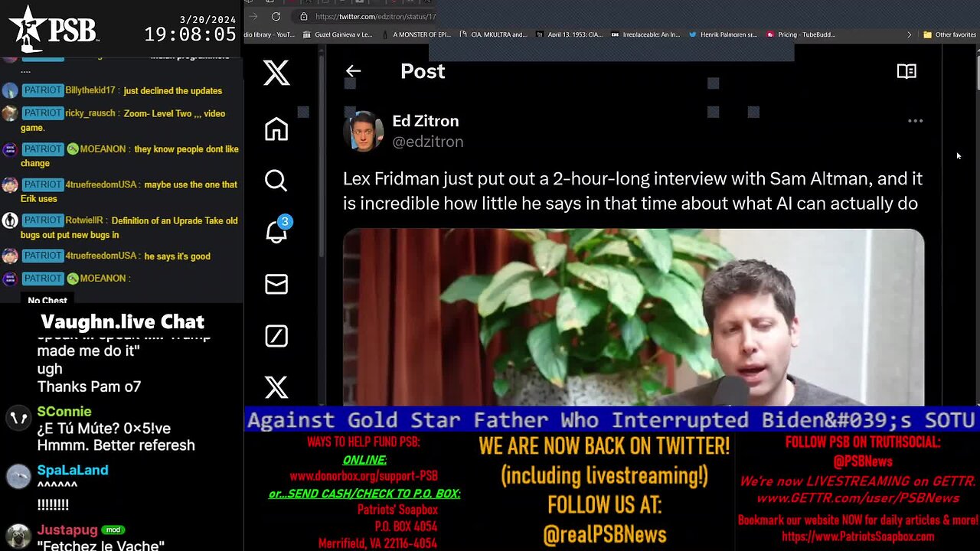Click the browser forward arrow

[253, 16]
